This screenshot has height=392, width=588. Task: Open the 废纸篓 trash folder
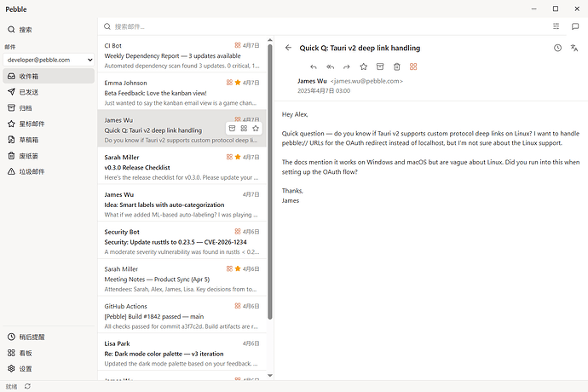[49, 156]
